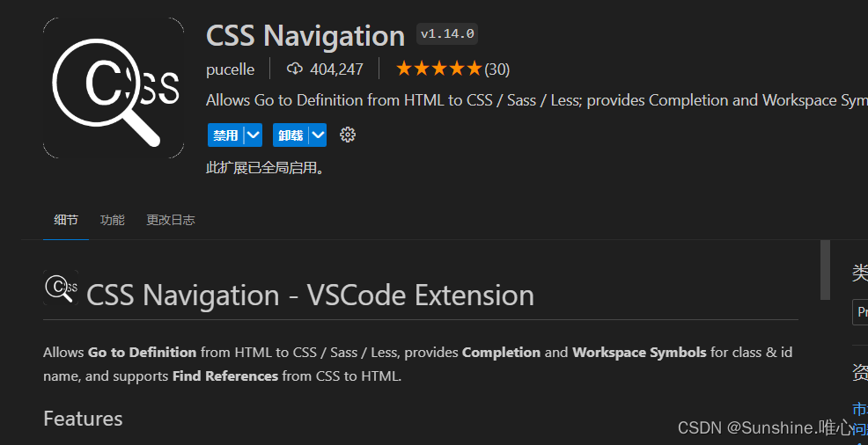Click the 禁用 (Disable) button

coord(226,135)
